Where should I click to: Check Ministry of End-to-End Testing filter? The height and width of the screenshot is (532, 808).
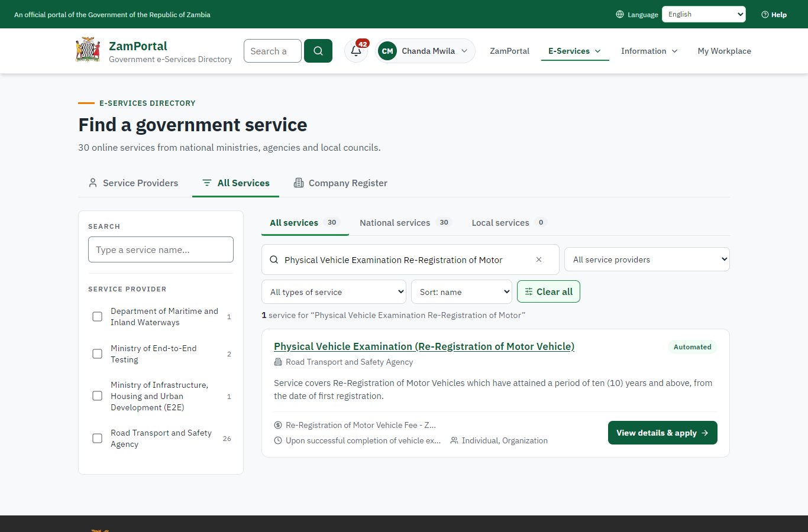98,354
